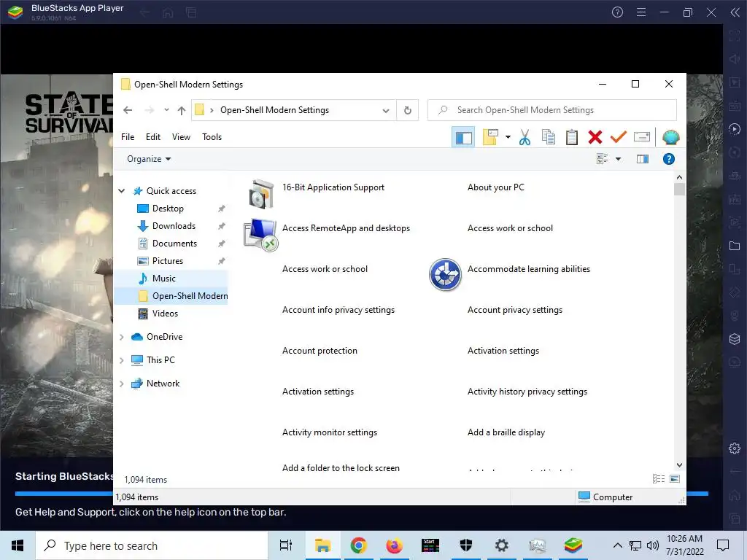
Task: Open Firefox from taskbar
Action: (394, 545)
